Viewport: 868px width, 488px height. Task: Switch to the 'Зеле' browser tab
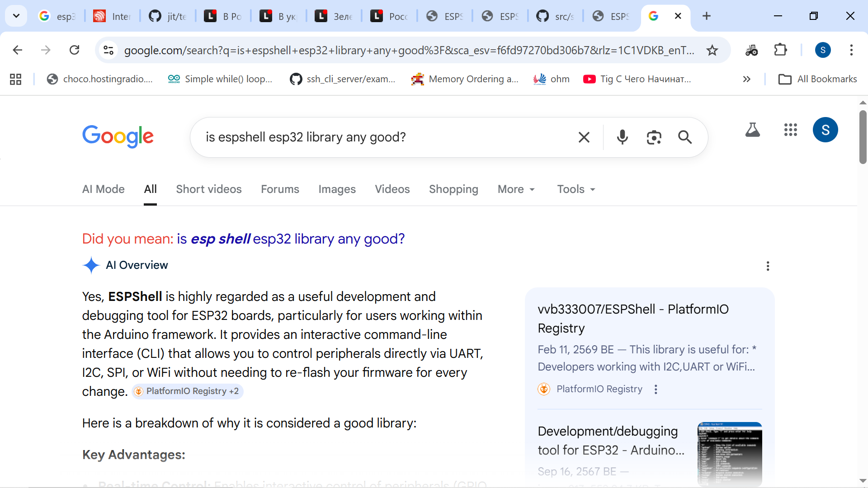tap(334, 16)
